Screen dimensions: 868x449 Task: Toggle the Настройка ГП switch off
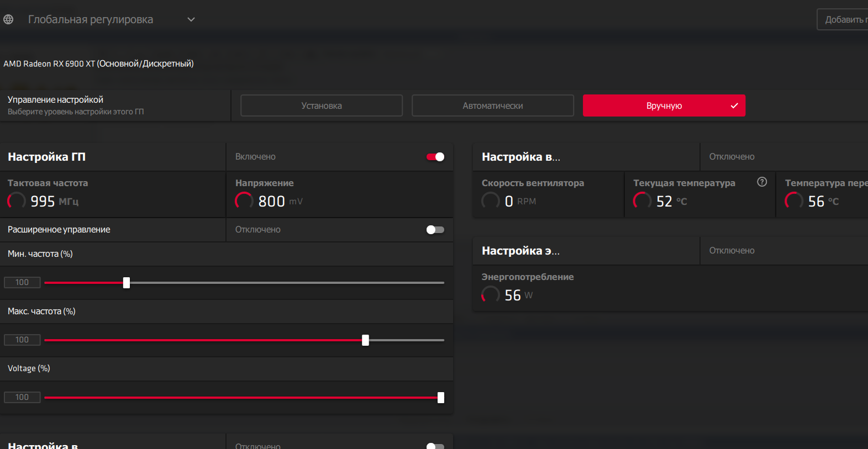pyautogui.click(x=435, y=157)
